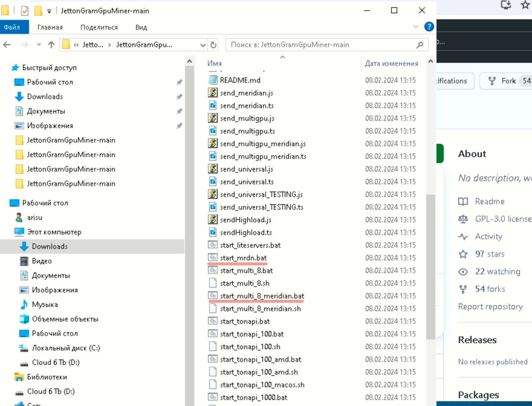The width and height of the screenshot is (532, 406).
Task: Open Объемные объекты in the navigation pane
Action: (65, 319)
